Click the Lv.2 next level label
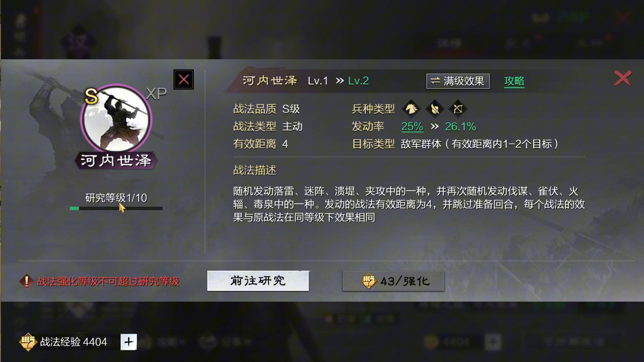Screen dimensions: 644x362 coord(359,81)
